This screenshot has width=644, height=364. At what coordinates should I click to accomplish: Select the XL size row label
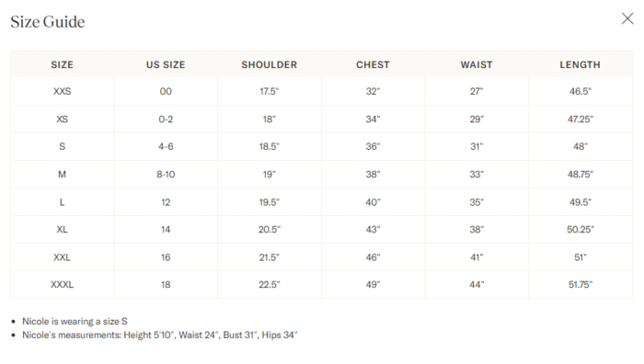point(62,230)
